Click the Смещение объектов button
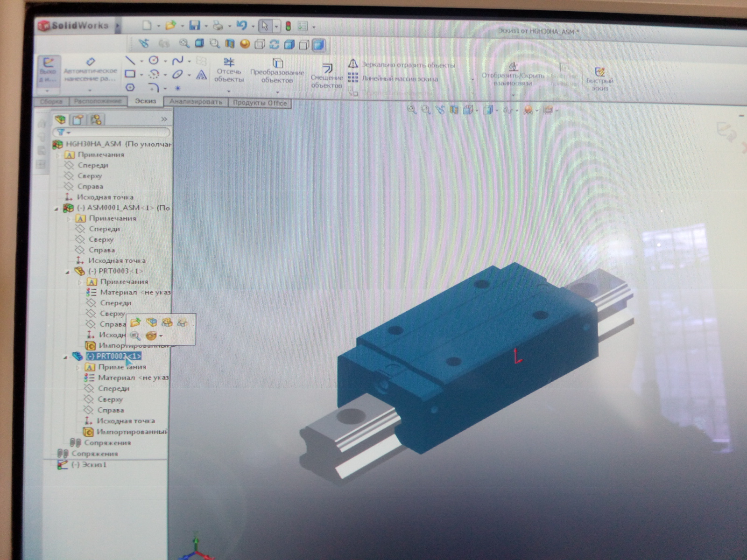Image resolution: width=747 pixels, height=560 pixels. (327, 76)
